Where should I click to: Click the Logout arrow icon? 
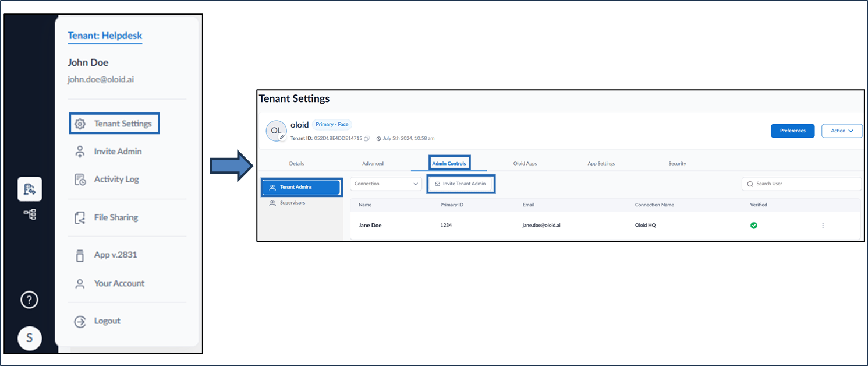(80, 321)
